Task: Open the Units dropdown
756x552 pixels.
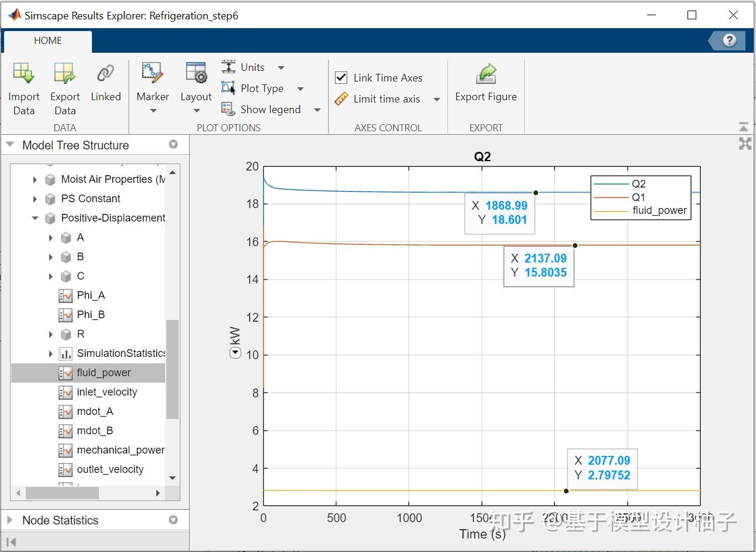Action: pos(280,67)
